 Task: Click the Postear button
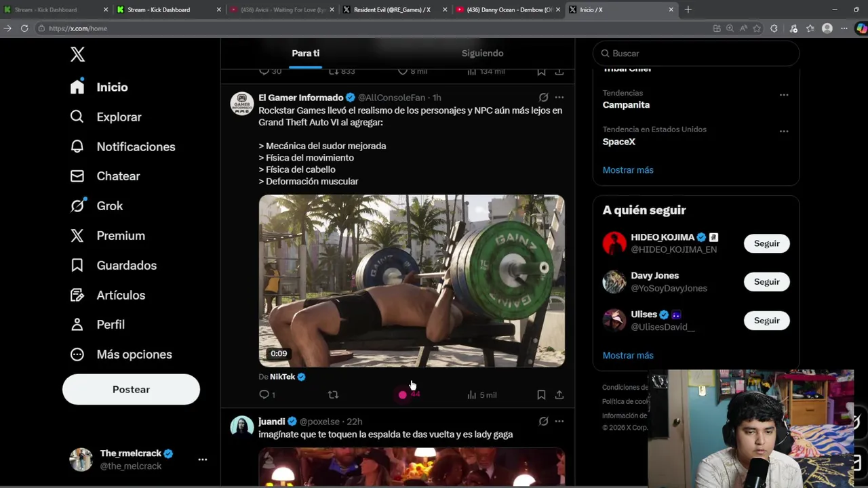[x=131, y=390]
